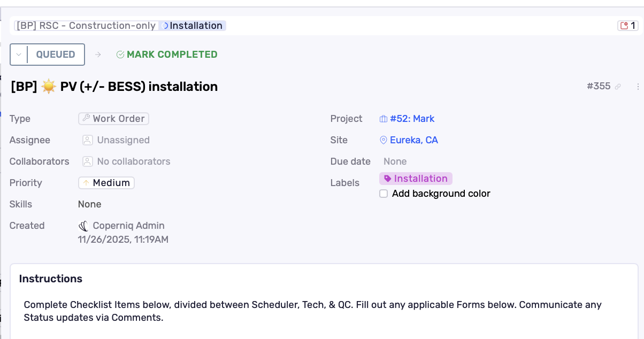The width and height of the screenshot is (644, 339).
Task: Open the Skills None field
Action: pyautogui.click(x=89, y=204)
